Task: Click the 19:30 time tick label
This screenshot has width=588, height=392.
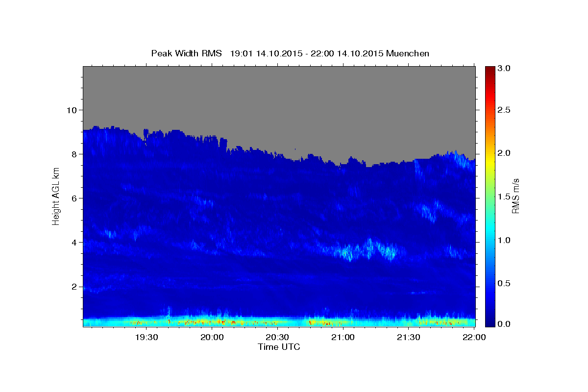Action: click(147, 338)
